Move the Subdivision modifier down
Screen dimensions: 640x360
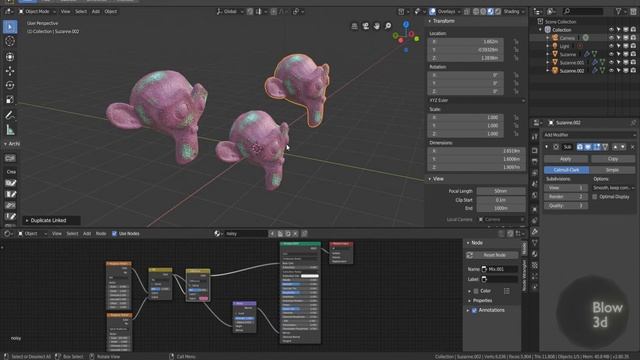click(623, 147)
